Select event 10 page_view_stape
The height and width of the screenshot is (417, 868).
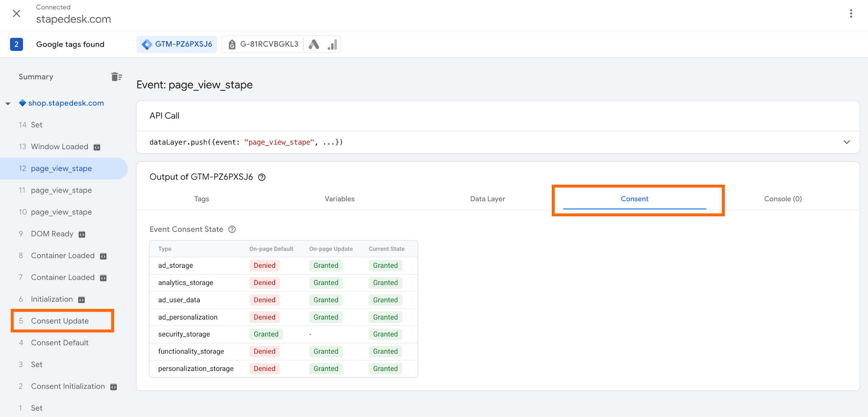point(64,212)
